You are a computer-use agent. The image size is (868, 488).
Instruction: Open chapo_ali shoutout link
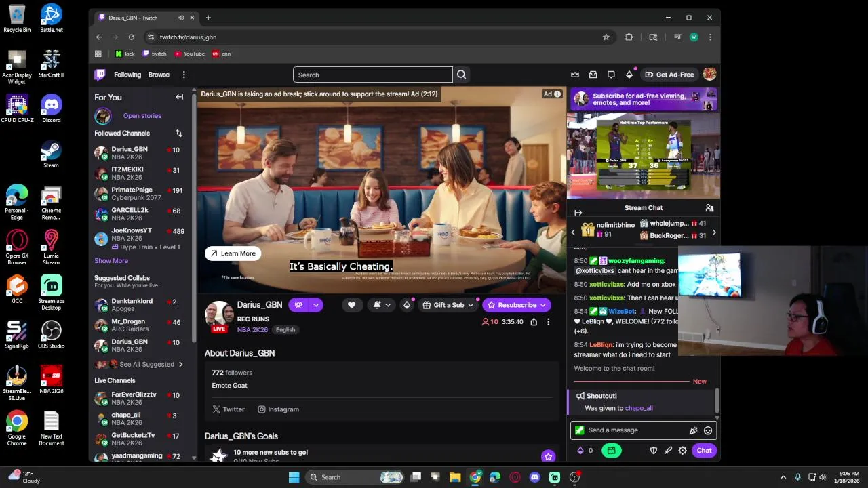(639, 409)
